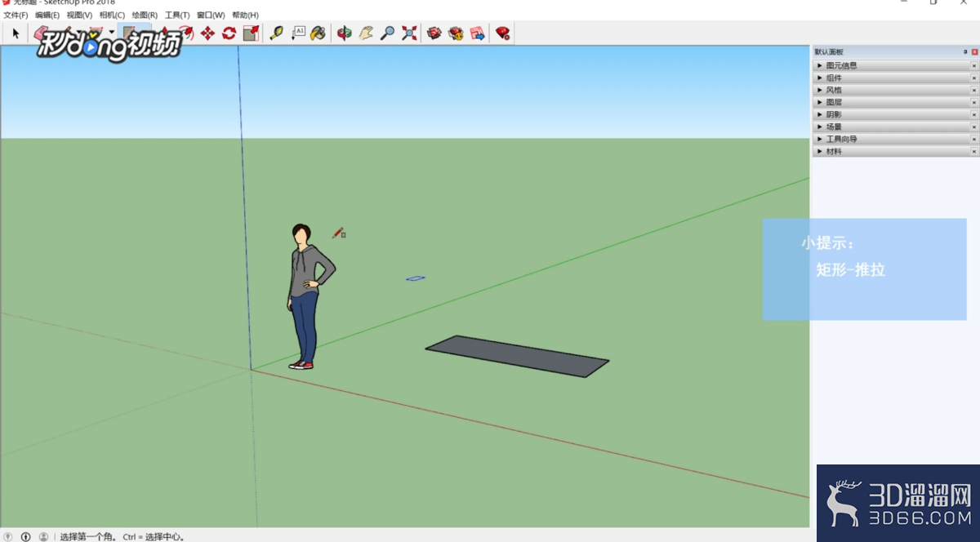
Task: Select the Rotate tool
Action: pos(229,33)
